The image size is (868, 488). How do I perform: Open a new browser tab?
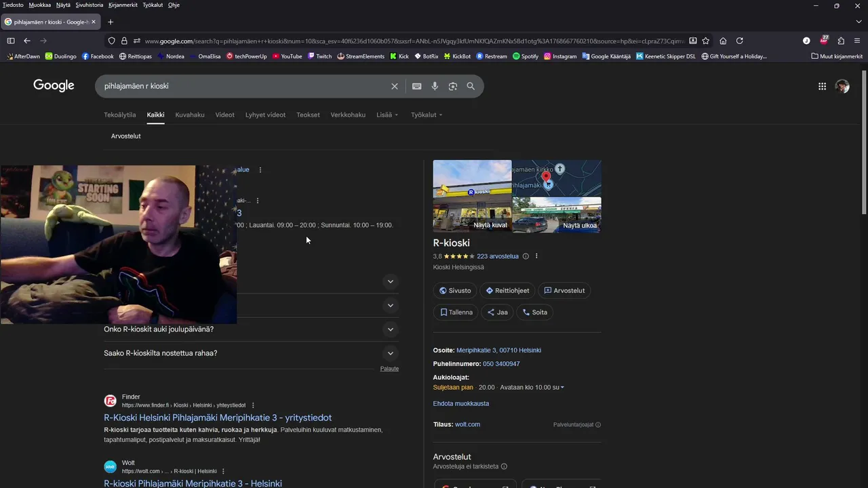pyautogui.click(x=111, y=22)
